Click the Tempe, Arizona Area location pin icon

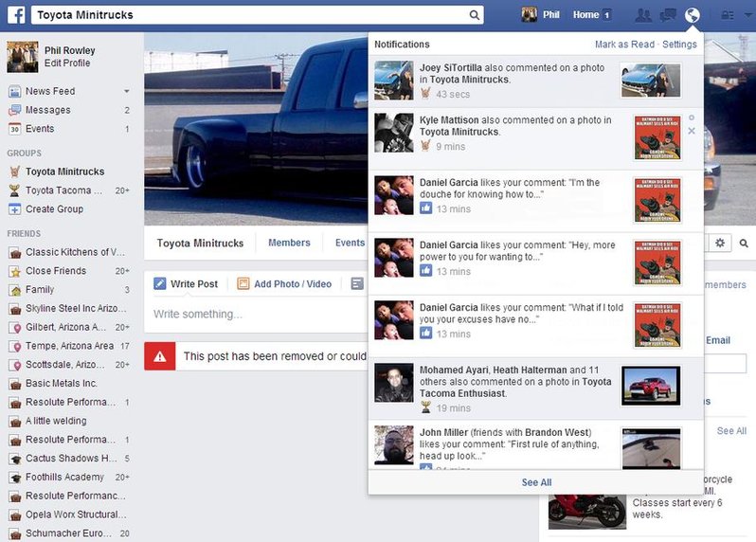pos(15,346)
